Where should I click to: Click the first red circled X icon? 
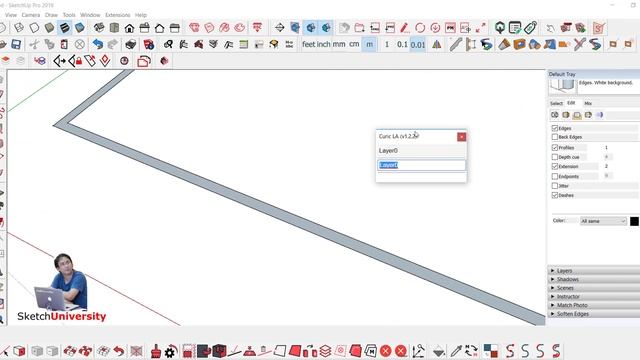click(386, 351)
